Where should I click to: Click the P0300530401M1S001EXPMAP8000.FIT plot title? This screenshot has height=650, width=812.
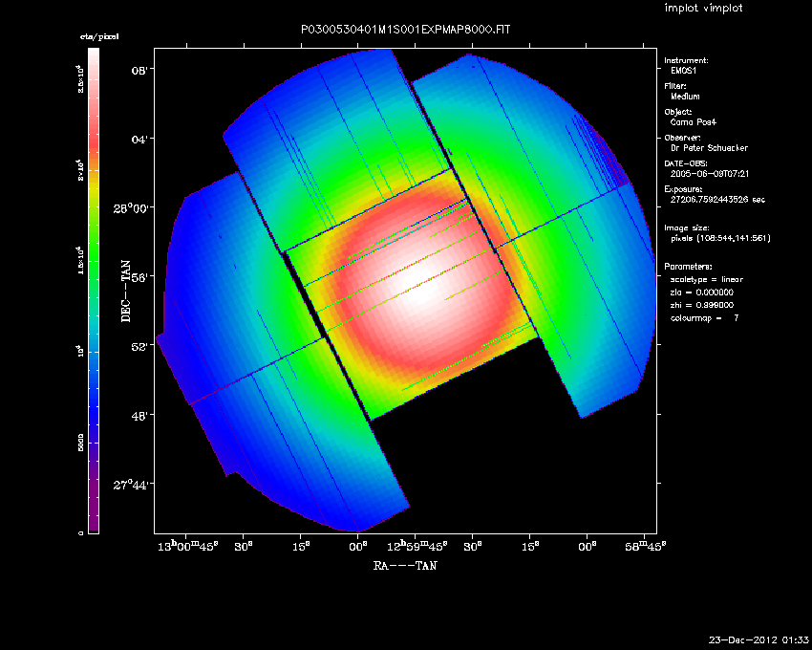pos(406,31)
